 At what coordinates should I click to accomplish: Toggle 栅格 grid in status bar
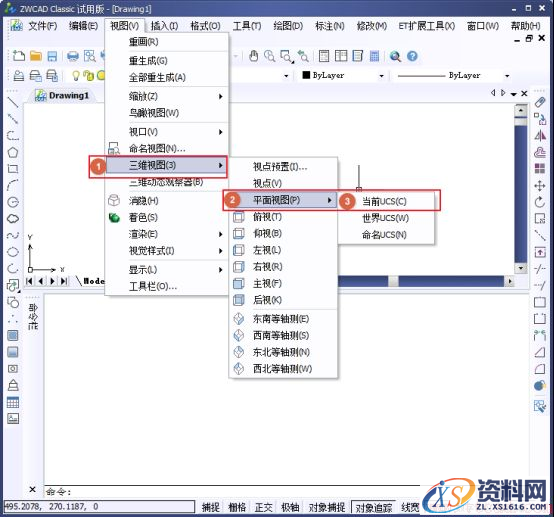237,507
